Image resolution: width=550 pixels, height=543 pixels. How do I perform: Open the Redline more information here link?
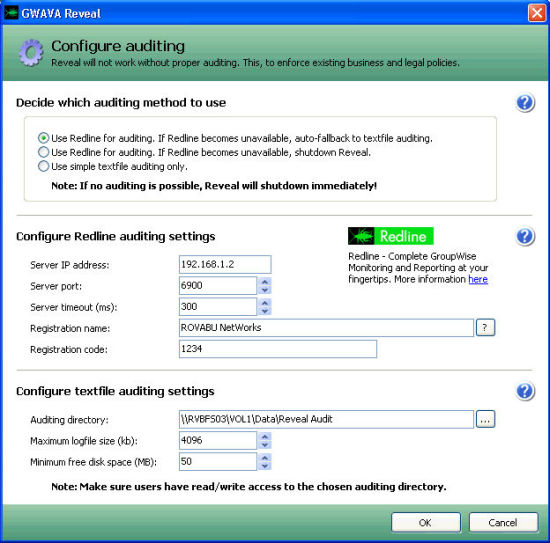(478, 279)
